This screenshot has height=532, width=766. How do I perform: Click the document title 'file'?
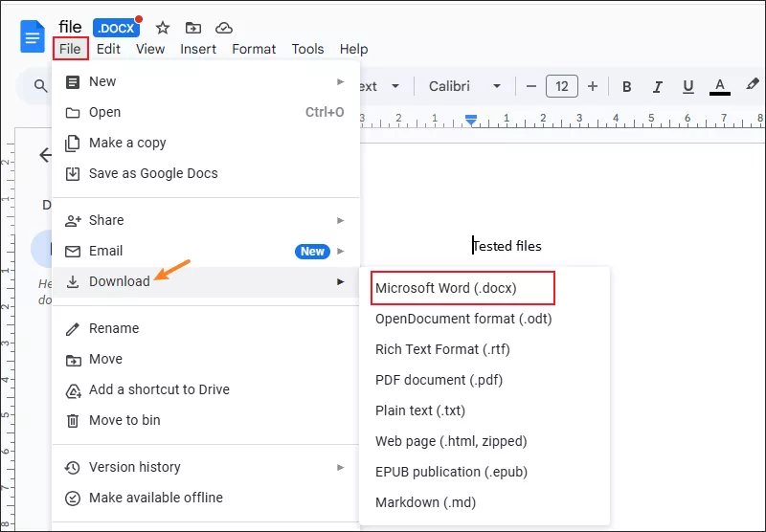coord(70,27)
